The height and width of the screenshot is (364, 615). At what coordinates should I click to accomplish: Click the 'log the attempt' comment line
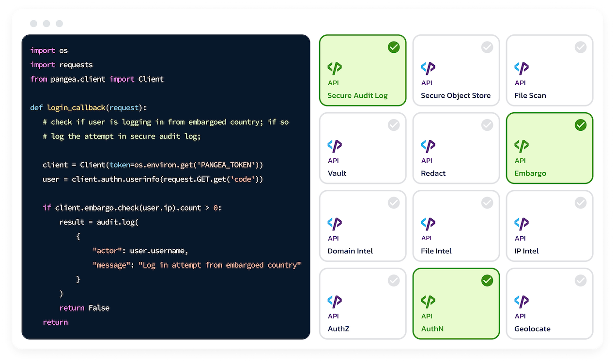122,136
